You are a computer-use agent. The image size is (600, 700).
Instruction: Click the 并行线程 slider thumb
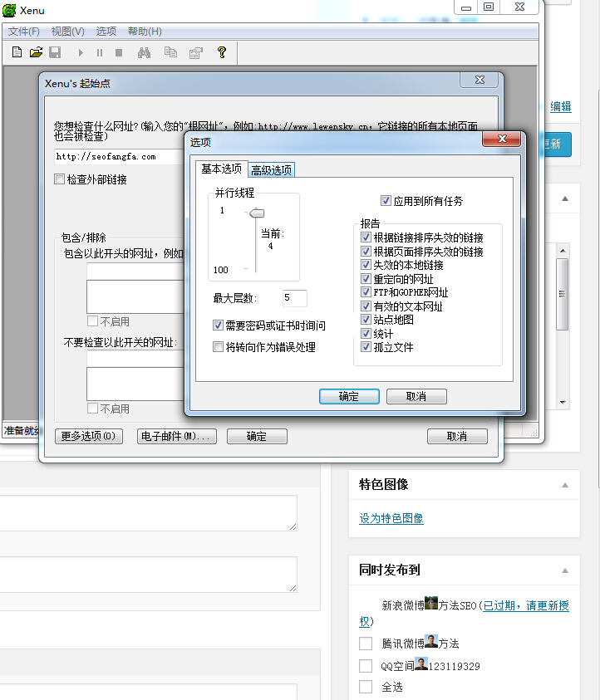coord(257,213)
